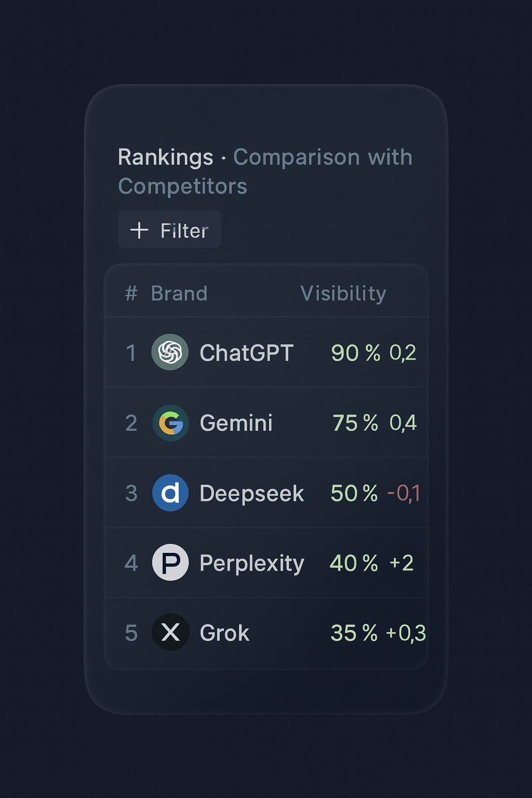Click the # rank column header
Image resolution: width=532 pixels, height=798 pixels.
pos(131,294)
